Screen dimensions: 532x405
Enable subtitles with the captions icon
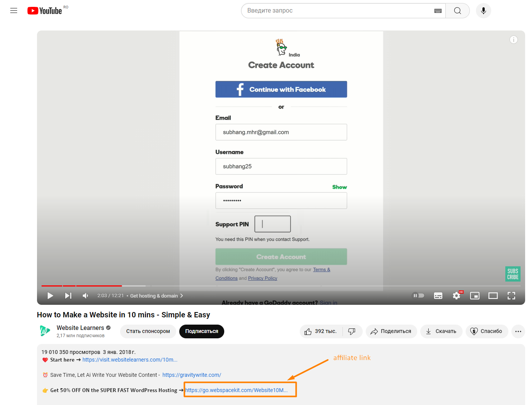(x=438, y=295)
